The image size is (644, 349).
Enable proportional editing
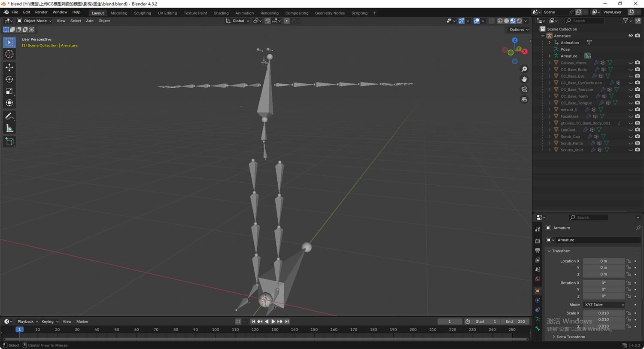pos(287,21)
